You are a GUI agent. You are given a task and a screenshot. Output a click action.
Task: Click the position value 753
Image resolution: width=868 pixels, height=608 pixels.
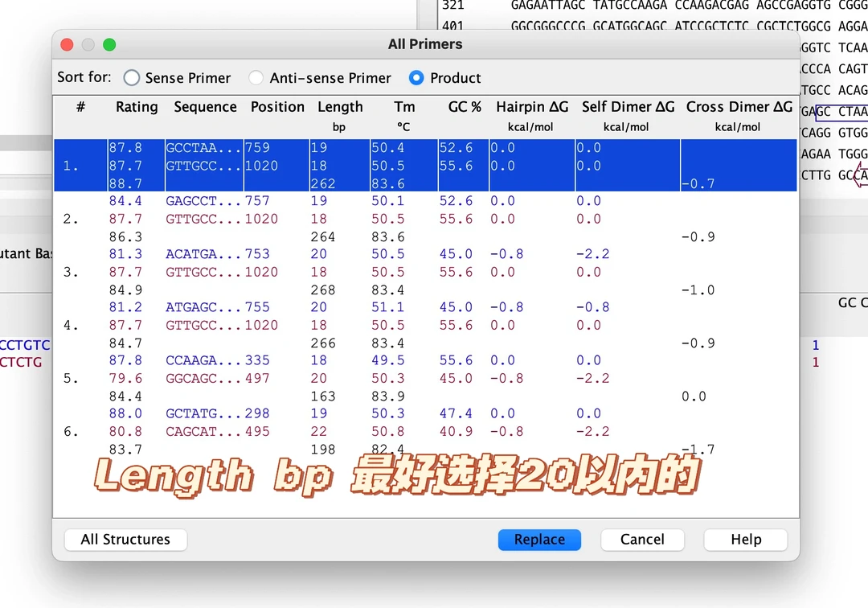(x=257, y=254)
